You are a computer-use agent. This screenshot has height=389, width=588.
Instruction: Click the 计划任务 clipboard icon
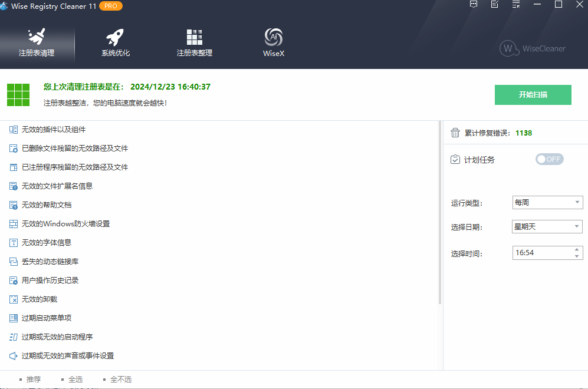[455, 159]
